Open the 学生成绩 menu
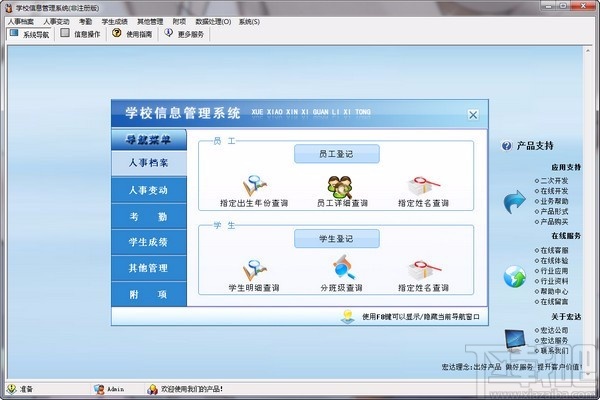This screenshot has height=400, width=600. (114, 22)
